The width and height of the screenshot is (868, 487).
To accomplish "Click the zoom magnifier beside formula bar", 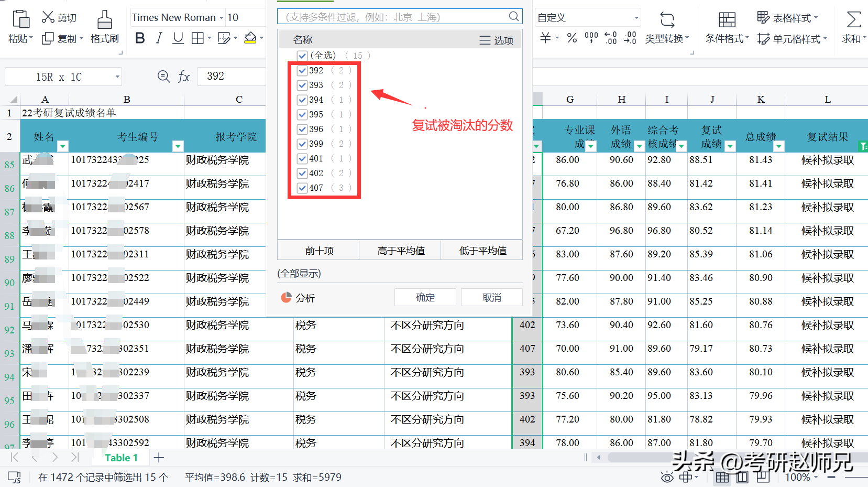I will 163,77.
